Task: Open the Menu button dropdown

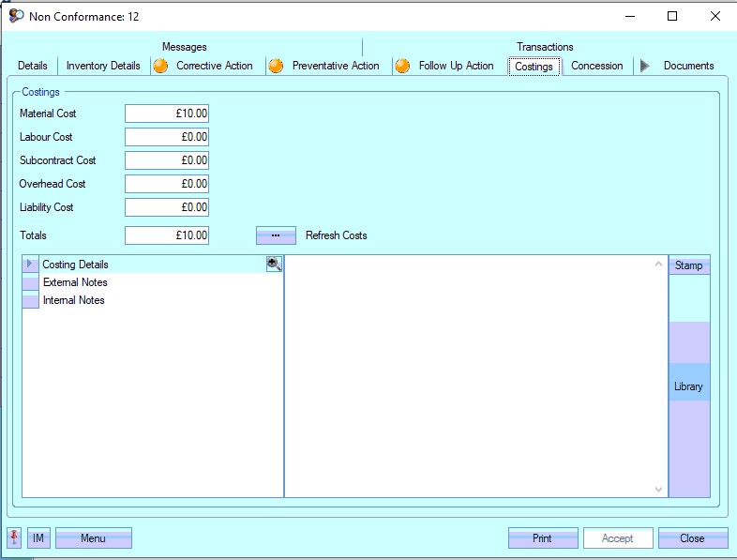Action: 93,538
